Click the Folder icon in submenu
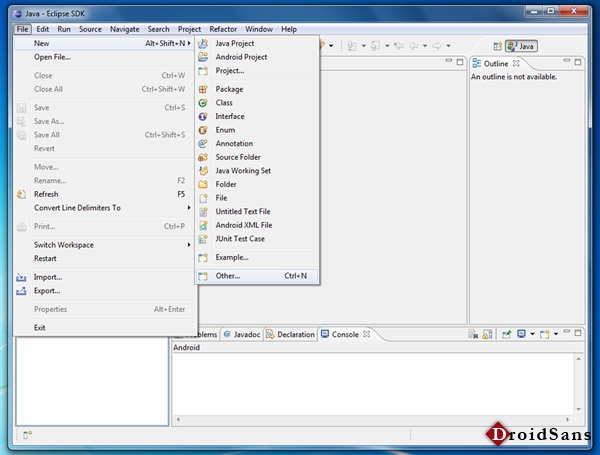This screenshot has height=455, width=600. click(x=203, y=184)
